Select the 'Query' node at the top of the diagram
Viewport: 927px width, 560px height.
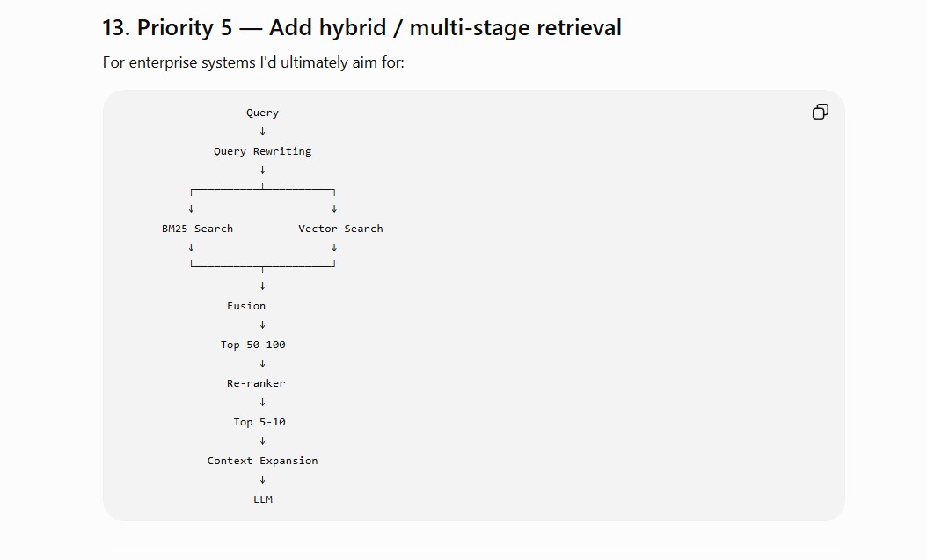pos(262,113)
